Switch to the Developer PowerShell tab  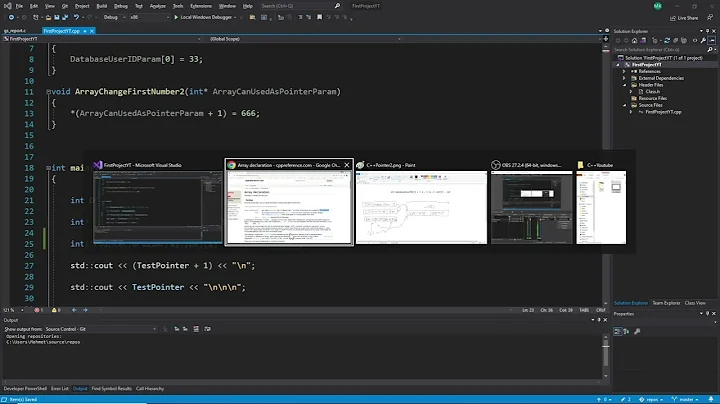pos(25,389)
